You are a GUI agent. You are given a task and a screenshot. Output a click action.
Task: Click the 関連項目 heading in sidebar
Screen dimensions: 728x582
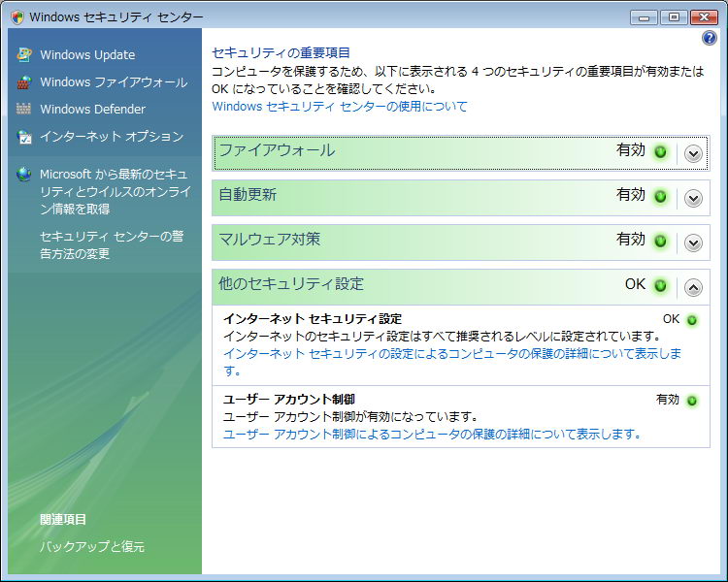[63, 519]
